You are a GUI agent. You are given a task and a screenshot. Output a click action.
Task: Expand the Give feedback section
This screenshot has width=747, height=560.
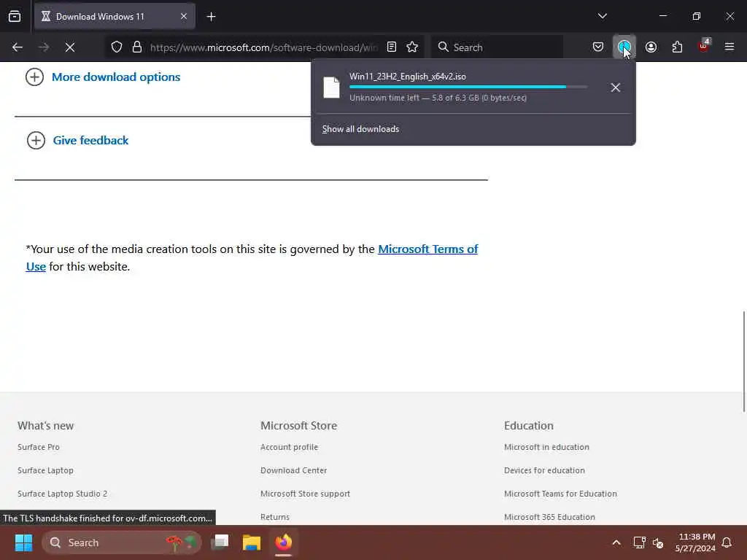77,141
